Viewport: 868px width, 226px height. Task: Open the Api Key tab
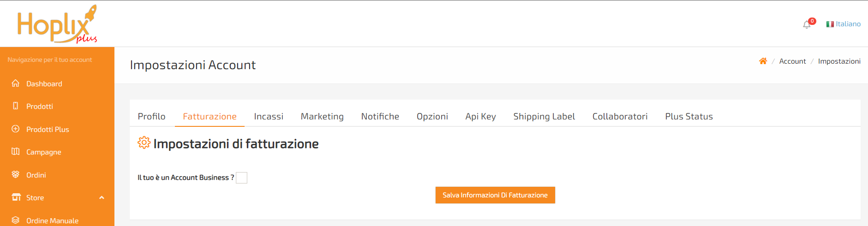(480, 116)
